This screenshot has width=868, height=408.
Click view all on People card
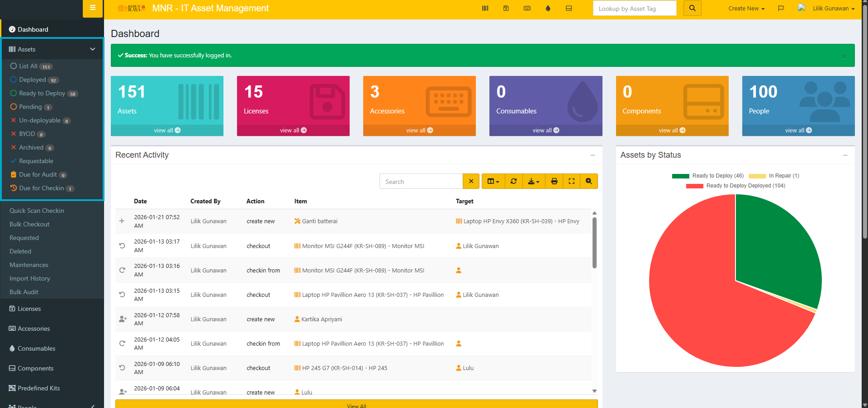tap(798, 130)
